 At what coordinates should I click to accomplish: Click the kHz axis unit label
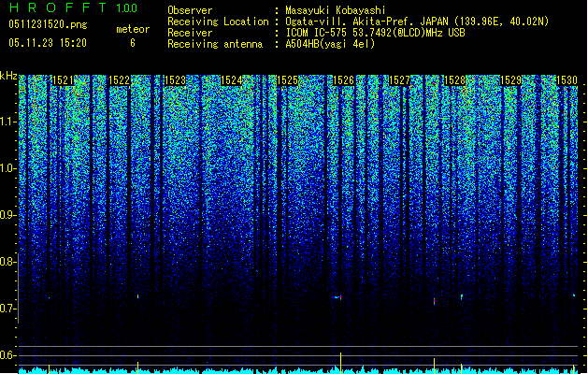[x=8, y=76]
